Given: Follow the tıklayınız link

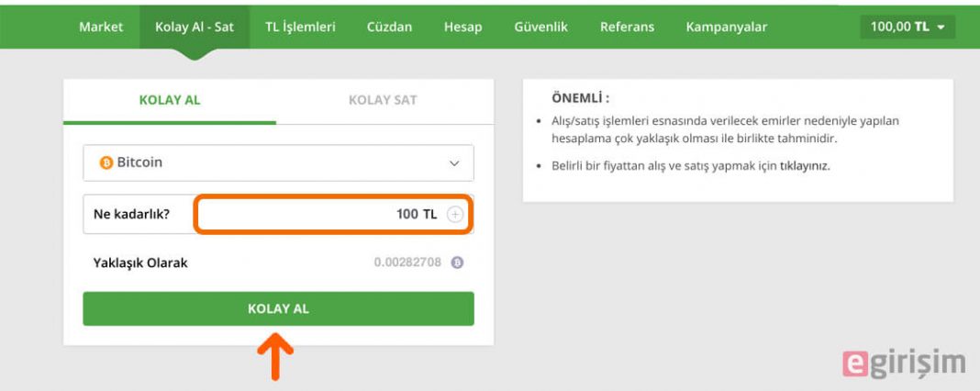Looking at the screenshot, I should [x=805, y=167].
